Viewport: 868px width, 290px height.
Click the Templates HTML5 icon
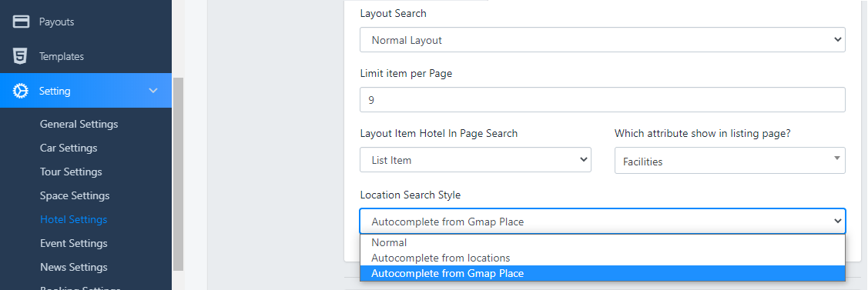point(21,56)
